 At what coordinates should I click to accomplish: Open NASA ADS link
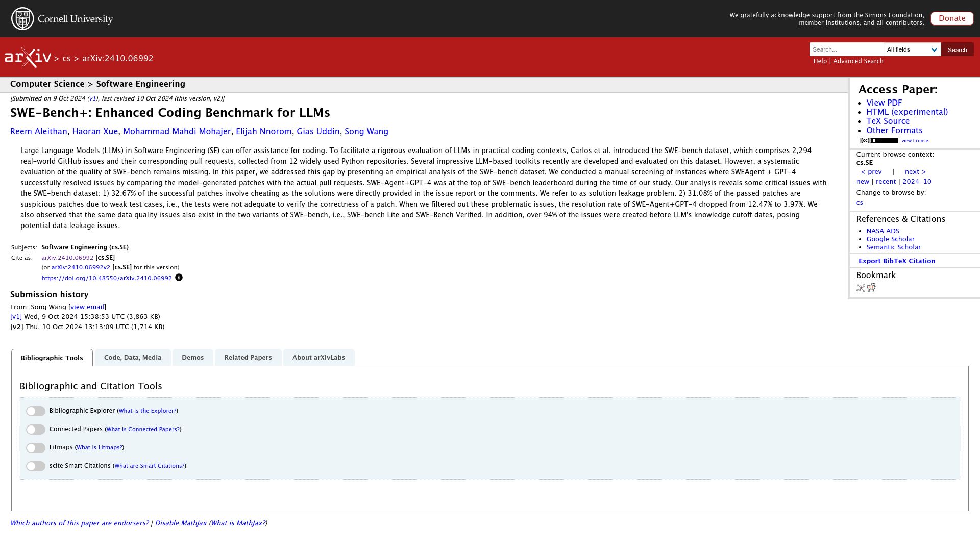click(883, 231)
